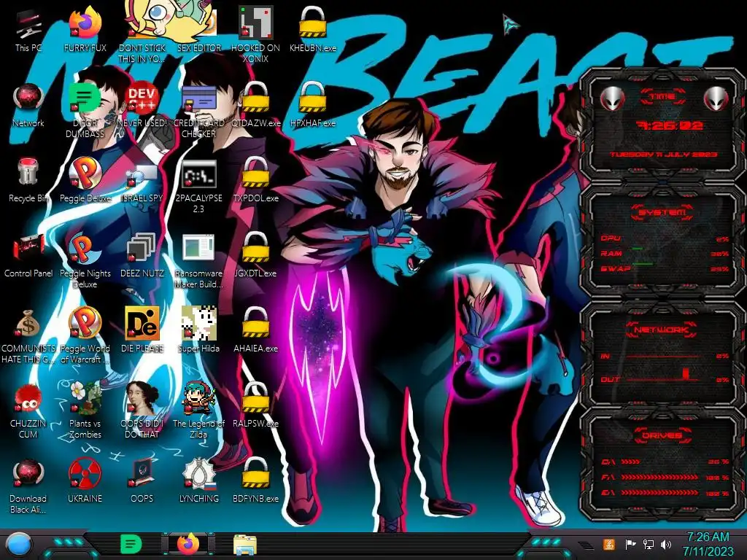Select the OOPS DID I DO THAT portrait icon
Viewport: 747px width, 560px height.
[142, 411]
